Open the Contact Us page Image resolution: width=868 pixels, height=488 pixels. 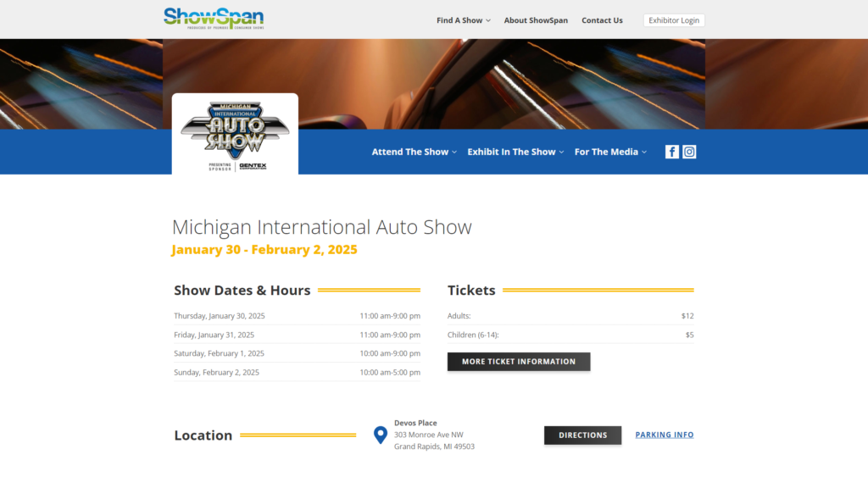(x=602, y=20)
